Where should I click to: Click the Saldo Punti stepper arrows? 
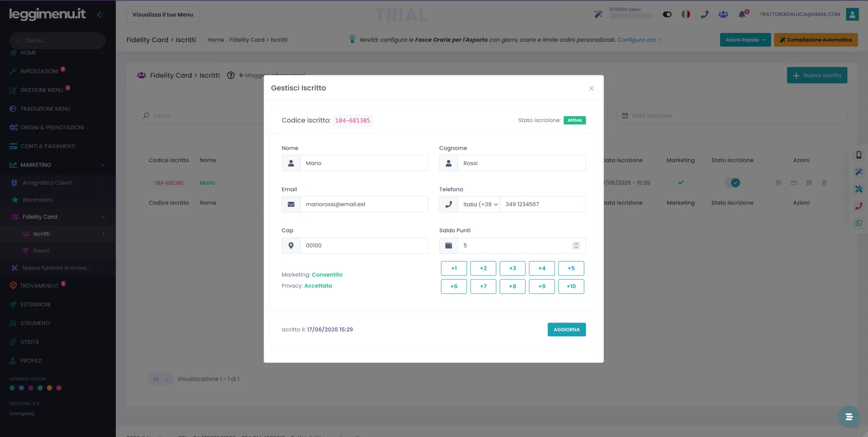[576, 245]
